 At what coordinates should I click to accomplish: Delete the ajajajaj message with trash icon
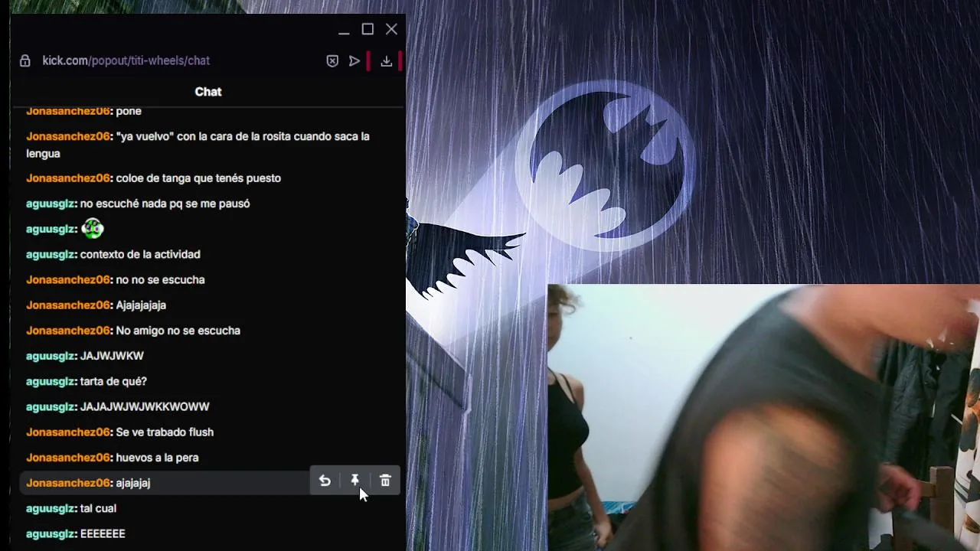[385, 481]
